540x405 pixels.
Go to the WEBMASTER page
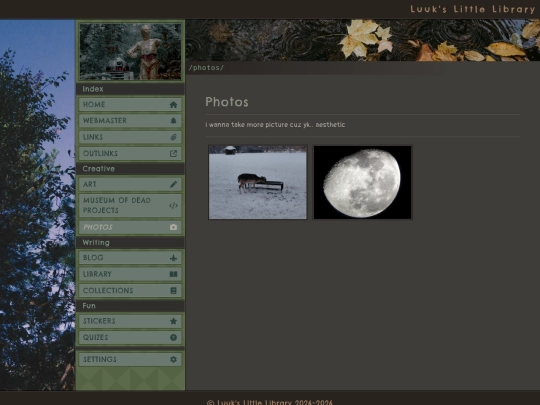130,121
